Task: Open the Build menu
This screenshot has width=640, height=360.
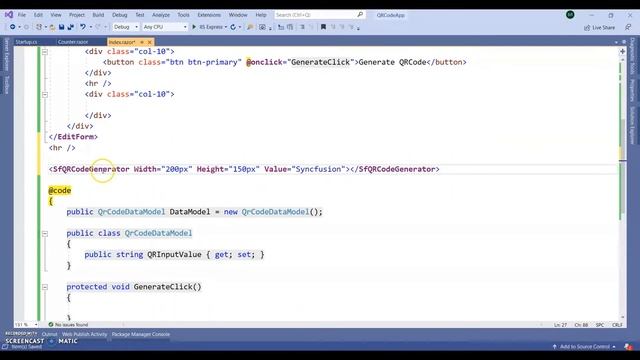Action: click(x=98, y=15)
